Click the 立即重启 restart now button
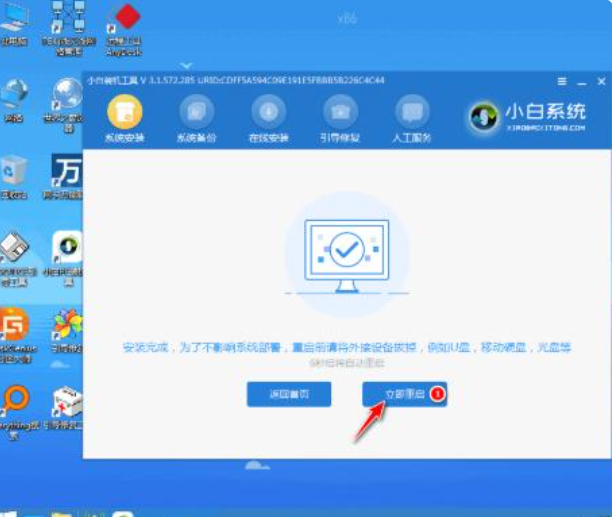 (x=397, y=394)
